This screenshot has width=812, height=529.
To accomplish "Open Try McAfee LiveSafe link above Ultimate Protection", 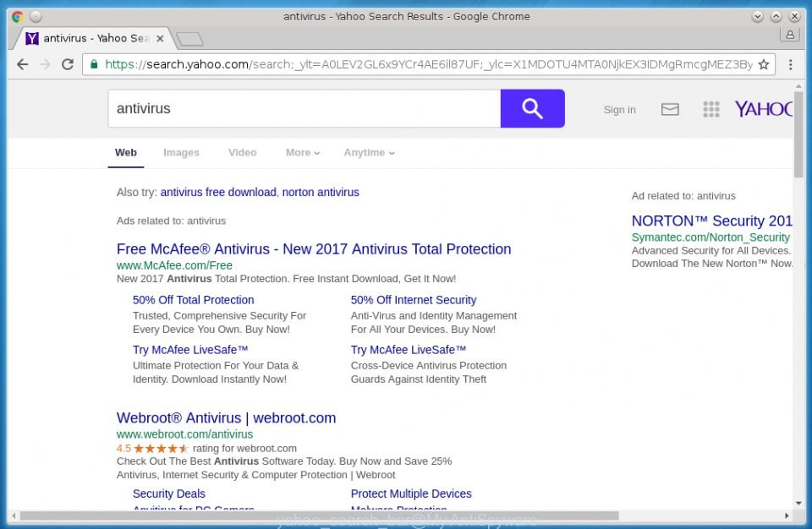I will click(x=190, y=349).
